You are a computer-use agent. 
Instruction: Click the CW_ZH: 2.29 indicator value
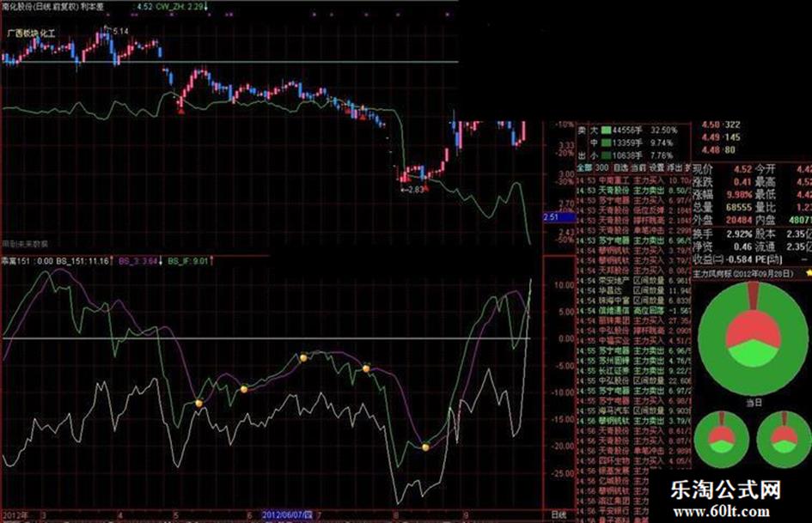(180, 7)
